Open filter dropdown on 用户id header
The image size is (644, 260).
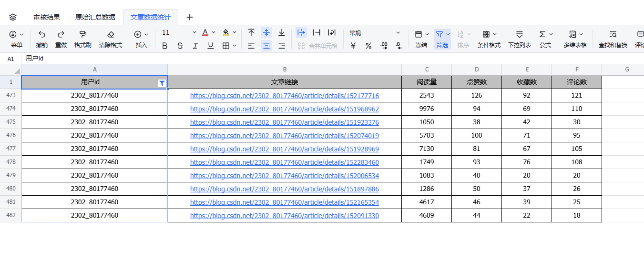pos(162,83)
